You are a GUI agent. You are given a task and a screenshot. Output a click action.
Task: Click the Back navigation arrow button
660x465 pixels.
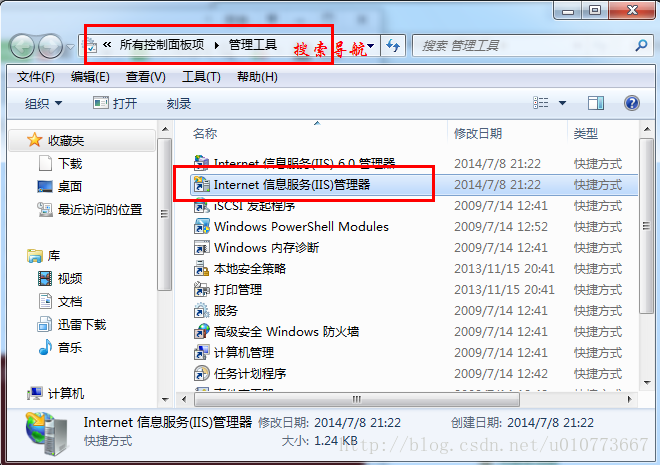click(21, 46)
